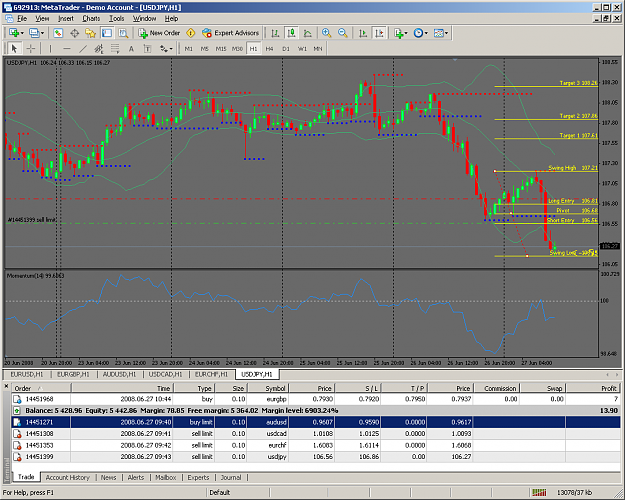Select the Equidistant Channel tool
Viewport: 625px width, 500px height.
pyautogui.click(x=99, y=49)
